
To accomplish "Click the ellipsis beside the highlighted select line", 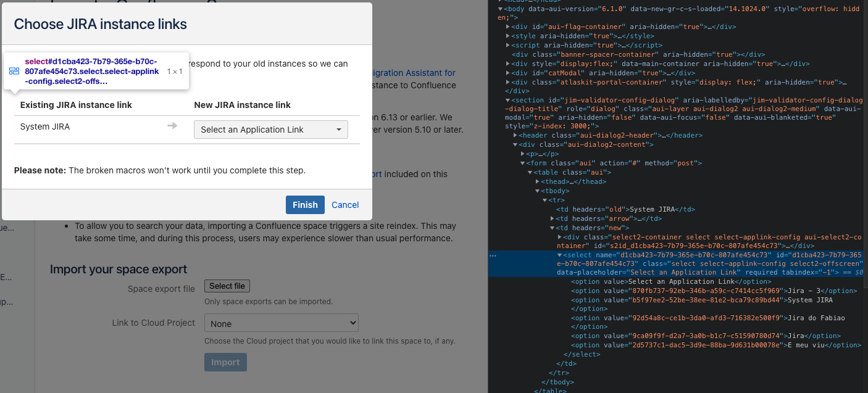I will (493, 255).
